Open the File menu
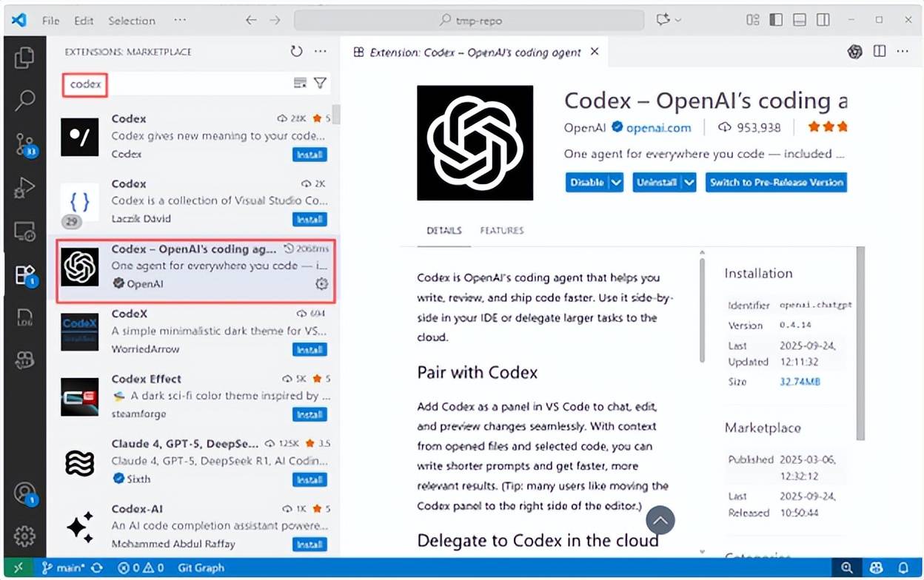Screen dimensions: 924x580 (51, 20)
